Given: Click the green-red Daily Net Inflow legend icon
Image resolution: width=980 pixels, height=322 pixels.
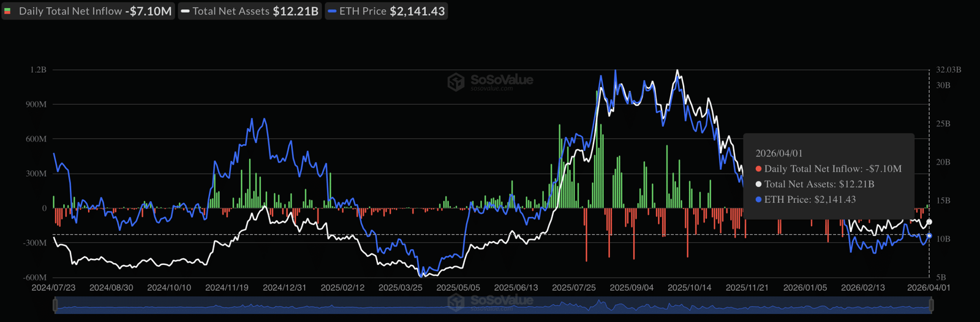Looking at the screenshot, I should pyautogui.click(x=7, y=11).
